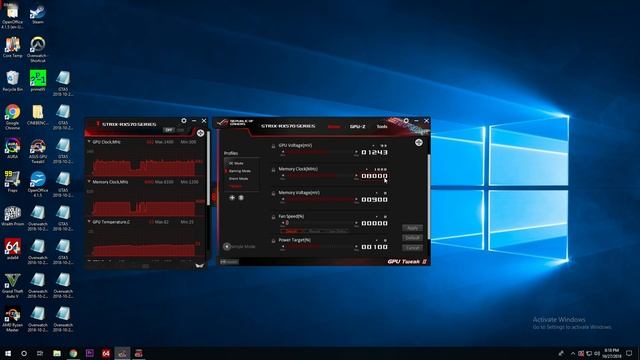This screenshot has width=640, height=360.
Task: Open aida64 desktop shortcut
Action: (x=13, y=249)
